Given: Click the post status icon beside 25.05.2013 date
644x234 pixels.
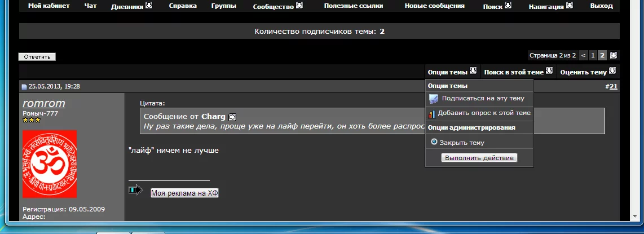Looking at the screenshot, I should click(24, 87).
